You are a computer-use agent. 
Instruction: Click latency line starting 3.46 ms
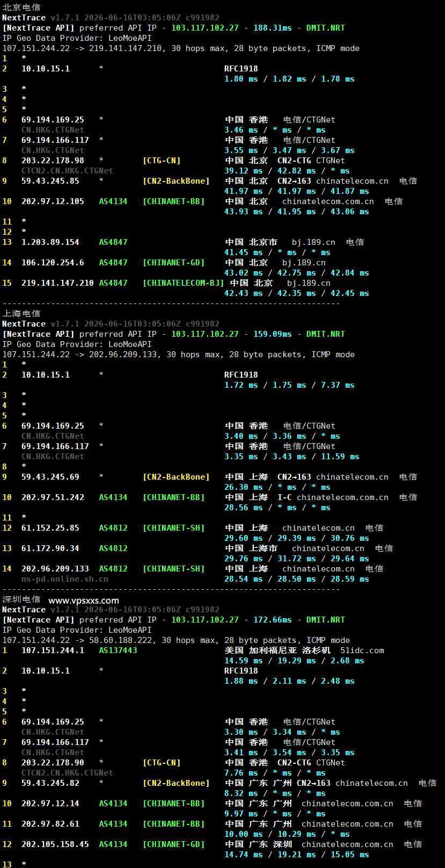coord(275,130)
